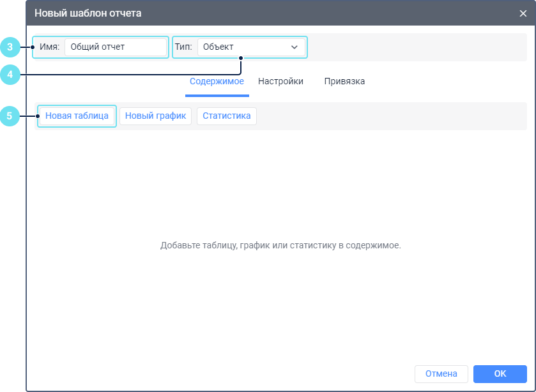
Task: Switch to the Содержимое tab
Action: point(217,82)
